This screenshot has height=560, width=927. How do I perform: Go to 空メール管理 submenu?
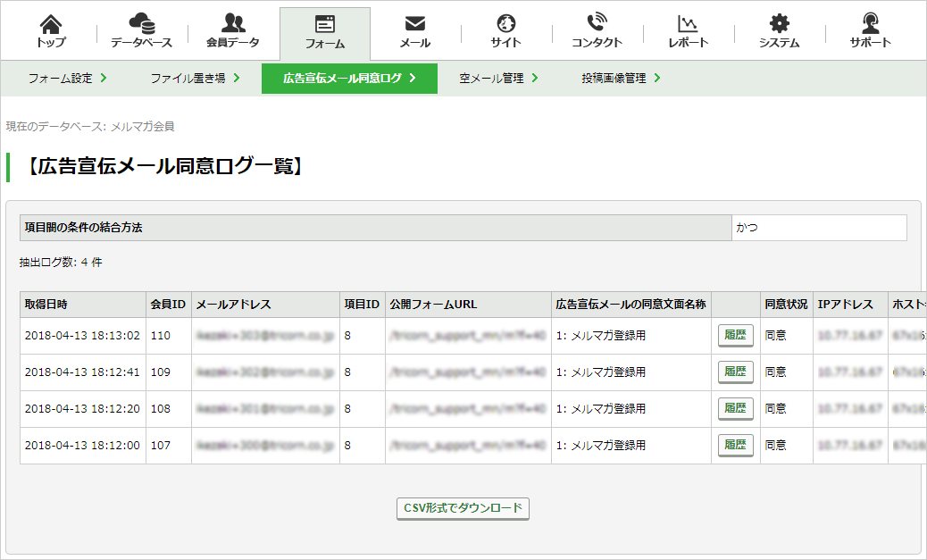tap(498, 78)
